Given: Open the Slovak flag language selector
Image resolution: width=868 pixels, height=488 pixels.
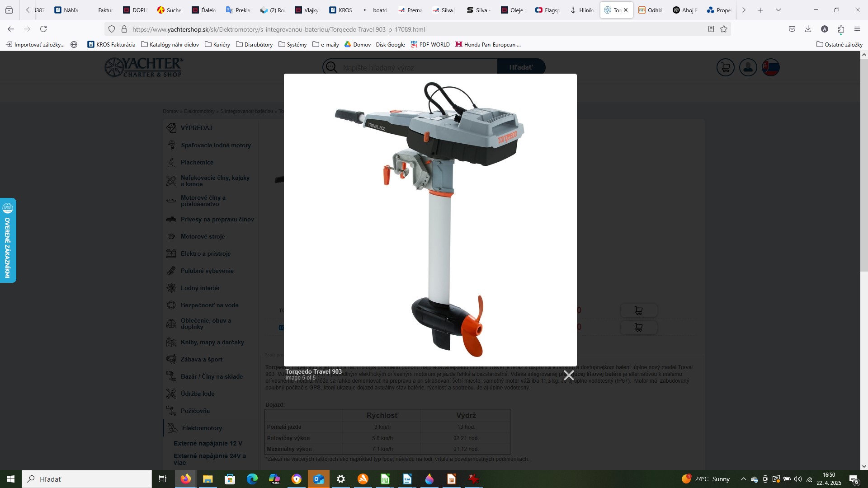Looking at the screenshot, I should pos(770,68).
